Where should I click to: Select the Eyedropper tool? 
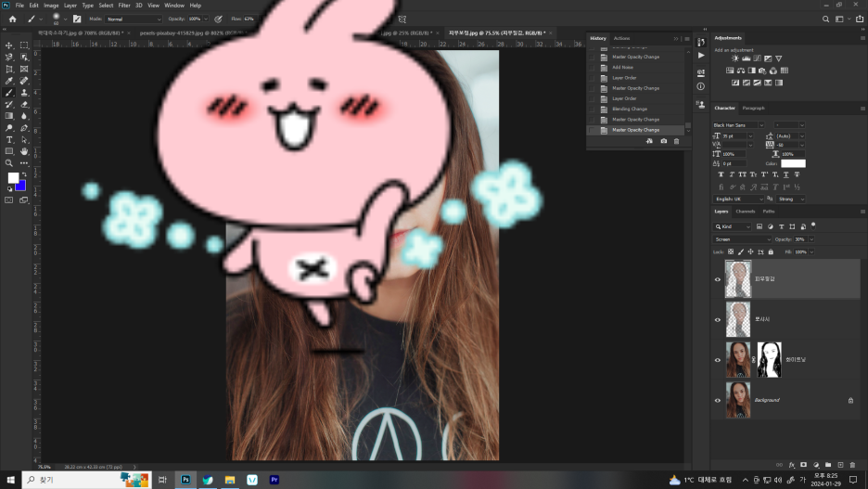(9, 81)
